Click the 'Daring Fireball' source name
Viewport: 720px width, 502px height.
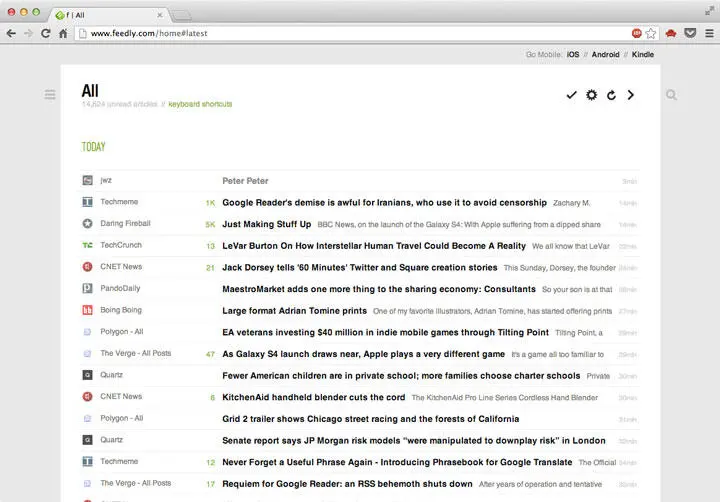[125, 223]
